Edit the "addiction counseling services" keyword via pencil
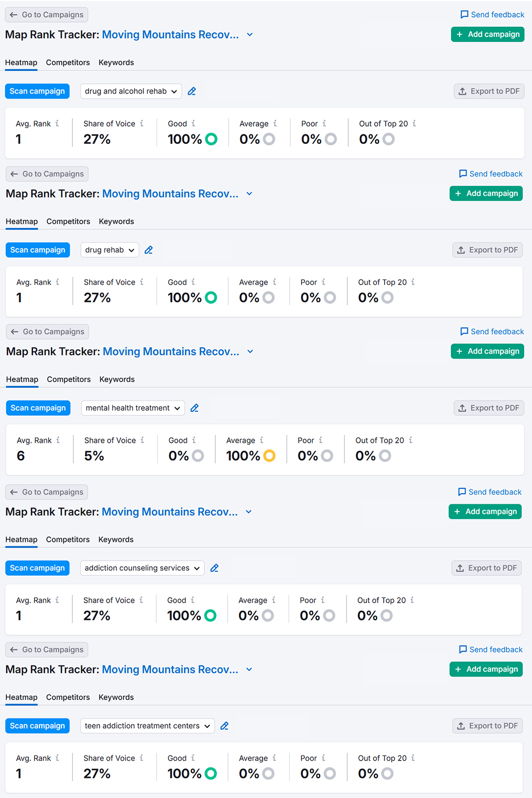The height and width of the screenshot is (798, 532). (x=214, y=568)
